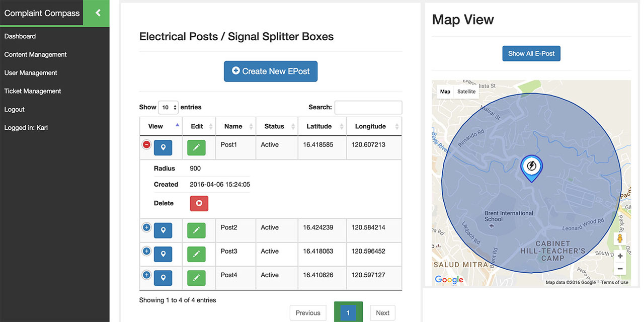Collapse the Post1 row details

pos(146,144)
